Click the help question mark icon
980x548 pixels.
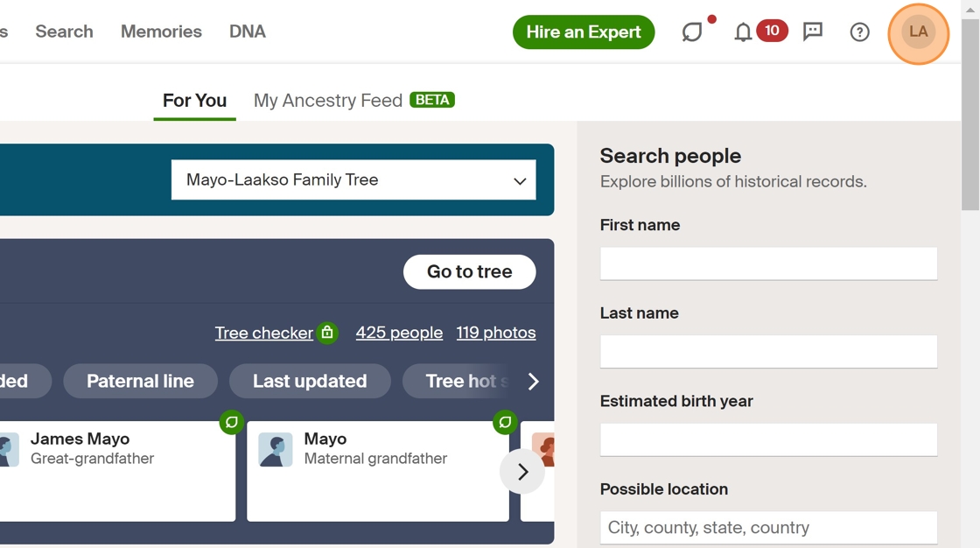859,32
